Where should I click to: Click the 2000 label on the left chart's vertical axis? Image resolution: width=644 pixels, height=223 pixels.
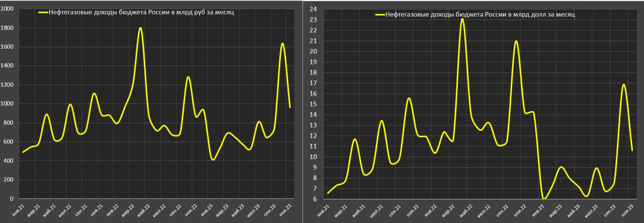[x=8, y=10]
